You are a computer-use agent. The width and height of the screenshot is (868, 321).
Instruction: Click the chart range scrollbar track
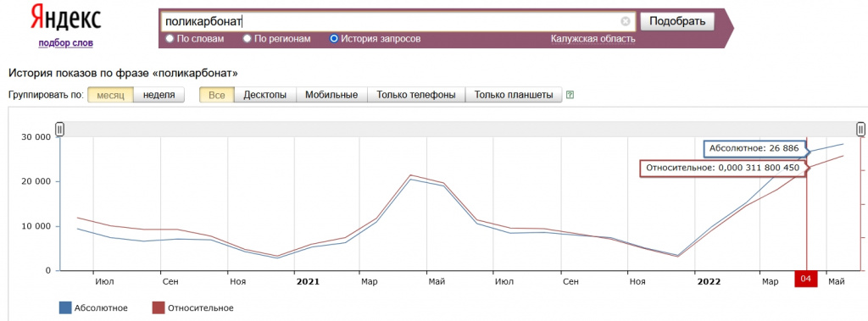pos(460,129)
